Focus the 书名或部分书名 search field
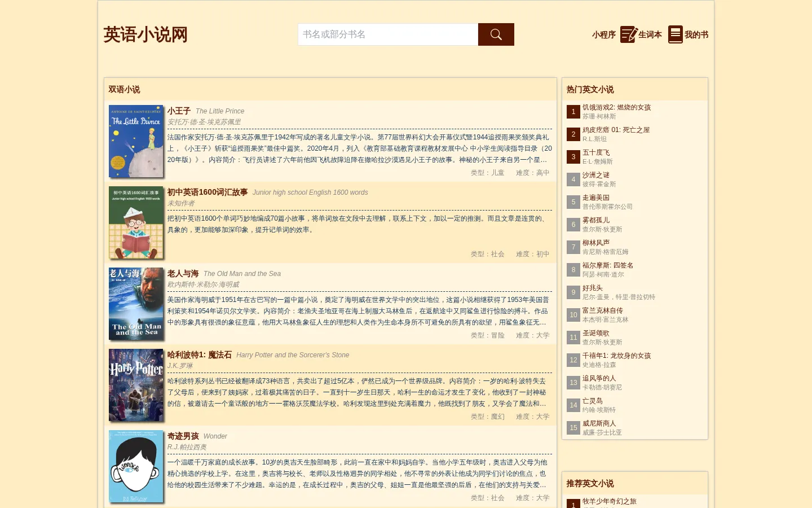Screen dimensions: 812x508 coord(388,34)
